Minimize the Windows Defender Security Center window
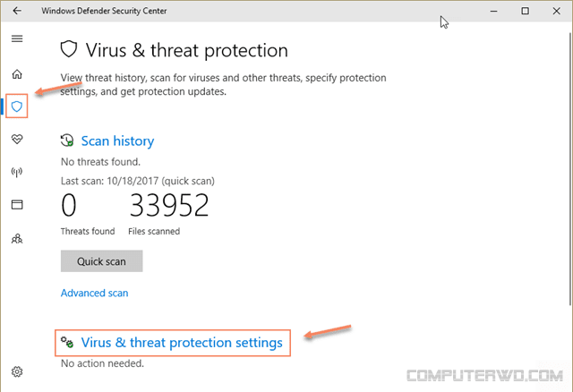The image size is (573, 392). pyautogui.click(x=493, y=11)
